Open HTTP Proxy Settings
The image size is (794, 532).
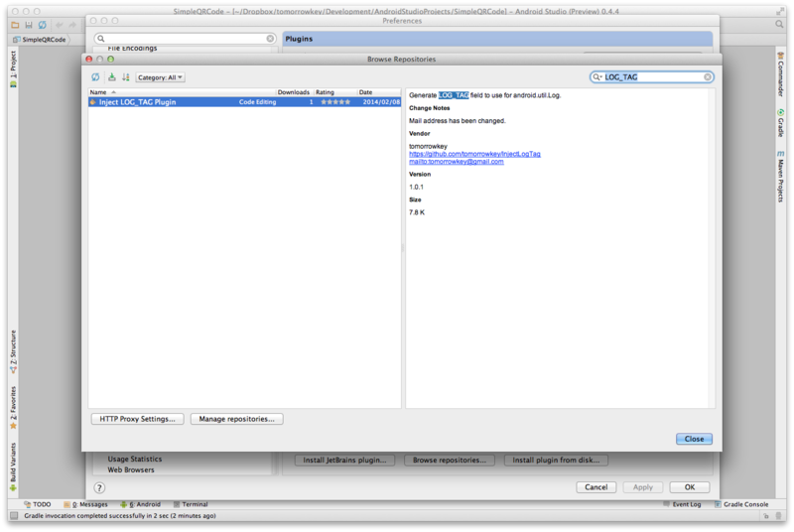137,419
